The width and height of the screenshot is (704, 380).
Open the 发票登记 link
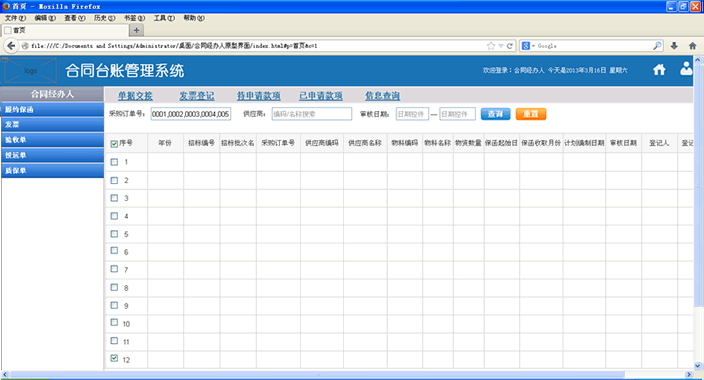coord(197,96)
